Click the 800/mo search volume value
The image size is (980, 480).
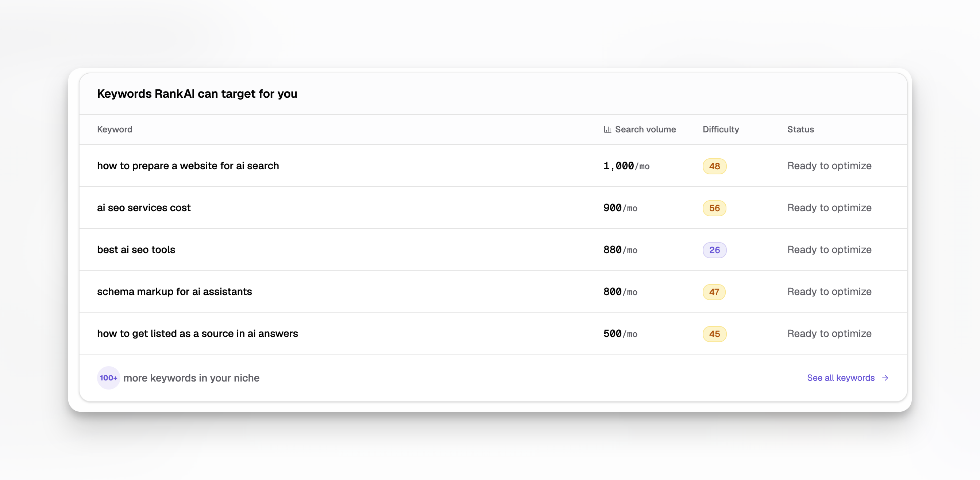pyautogui.click(x=620, y=291)
